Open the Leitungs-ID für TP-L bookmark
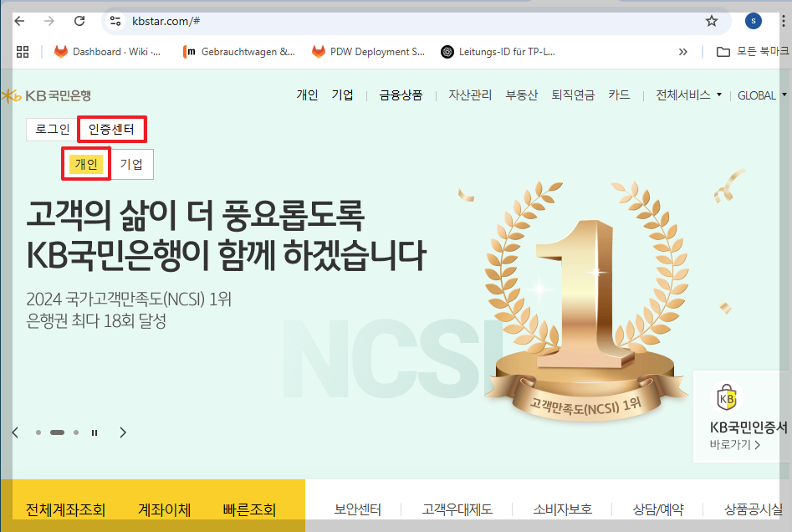792x532 pixels. click(x=498, y=52)
